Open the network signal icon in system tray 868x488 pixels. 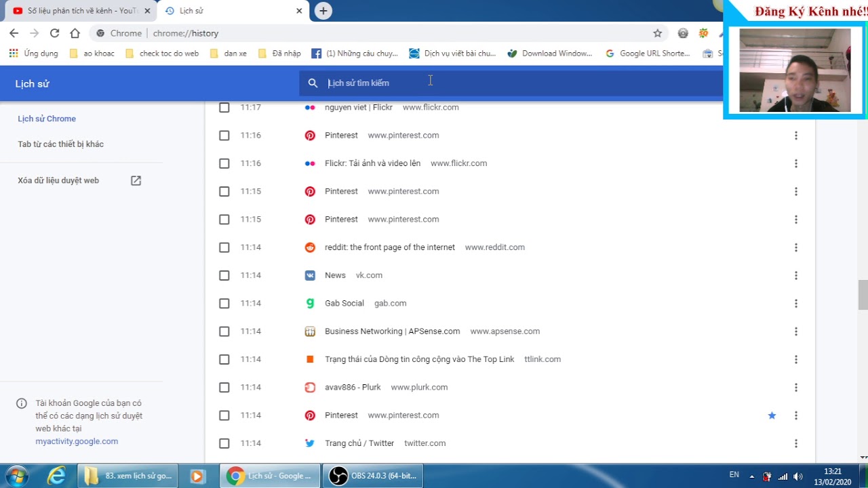click(783, 476)
